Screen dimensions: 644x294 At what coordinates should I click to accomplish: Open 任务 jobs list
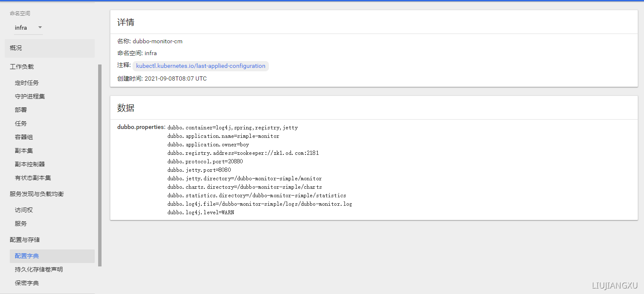click(21, 123)
